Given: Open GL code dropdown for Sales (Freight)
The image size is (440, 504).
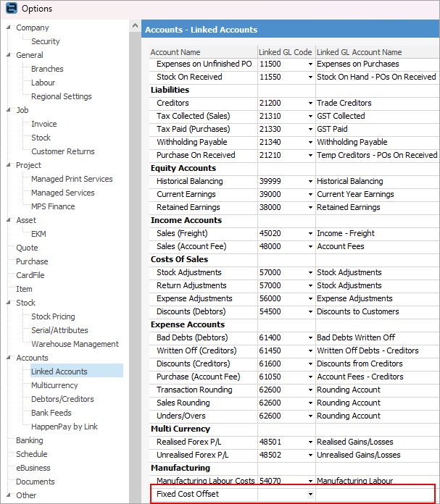Looking at the screenshot, I should tap(310, 233).
